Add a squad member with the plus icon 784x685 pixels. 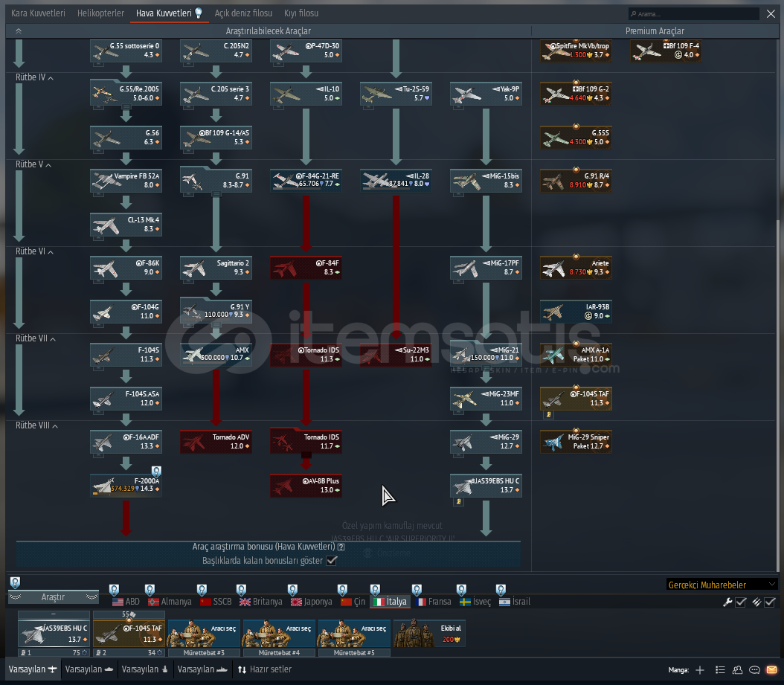pyautogui.click(x=700, y=670)
